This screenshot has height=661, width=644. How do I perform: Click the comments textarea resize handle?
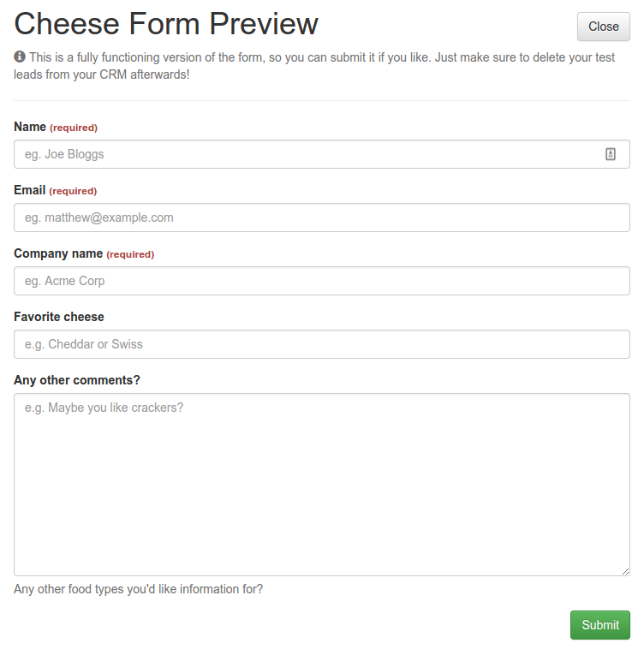coord(625,571)
